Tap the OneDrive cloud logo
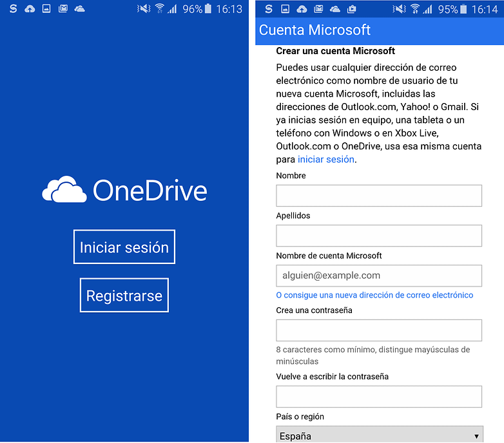The width and height of the screenshot is (504, 443). point(64,189)
